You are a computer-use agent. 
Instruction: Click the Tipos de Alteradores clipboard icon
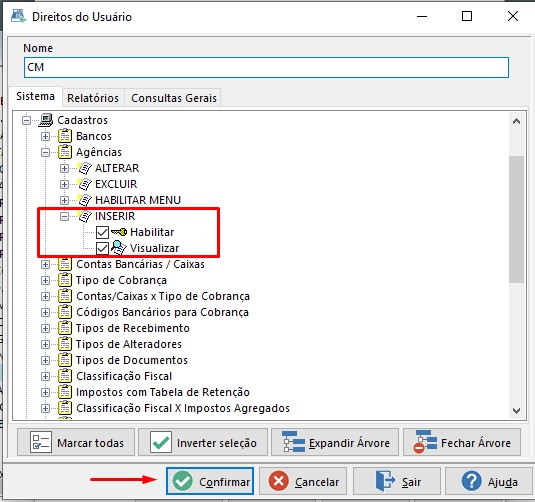tap(65, 344)
